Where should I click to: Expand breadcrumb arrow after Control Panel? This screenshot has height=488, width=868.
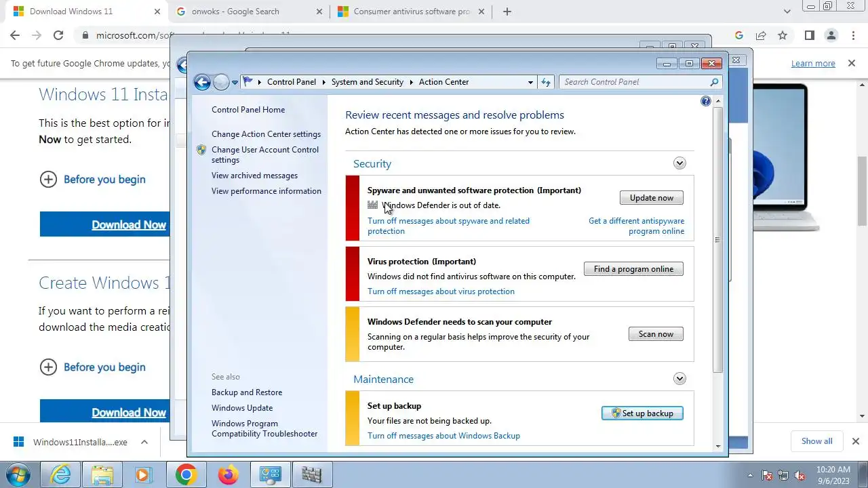[x=323, y=82]
